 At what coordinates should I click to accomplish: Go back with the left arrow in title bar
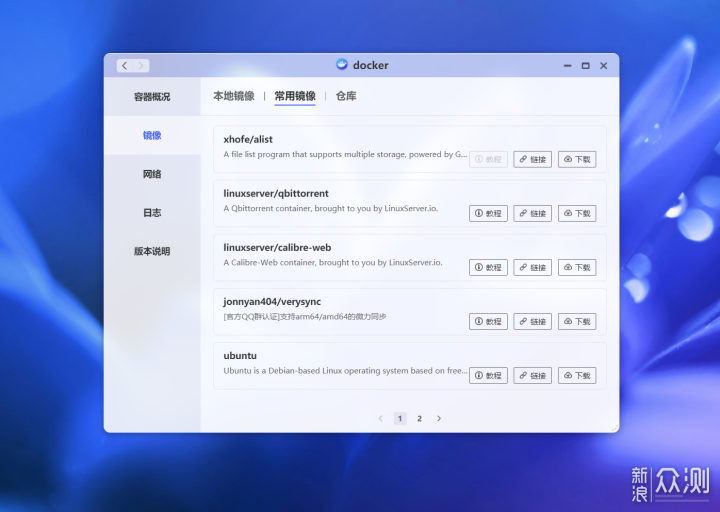(124, 66)
